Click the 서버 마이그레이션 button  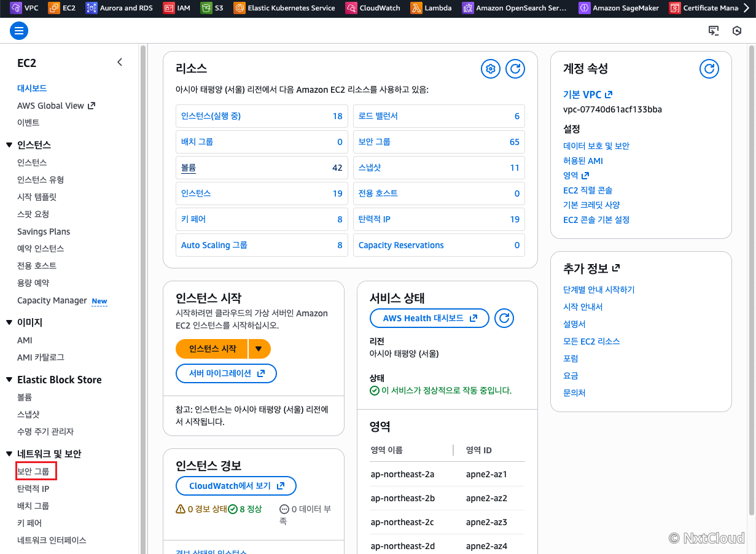(226, 373)
